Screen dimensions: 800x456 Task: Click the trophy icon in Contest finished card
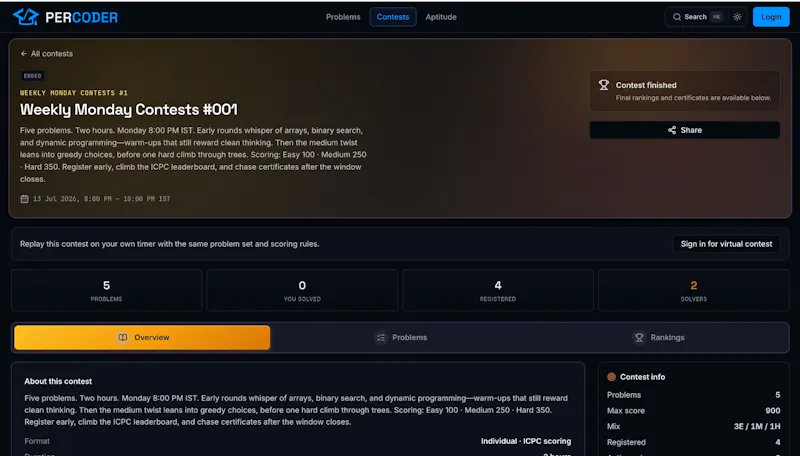pos(604,85)
